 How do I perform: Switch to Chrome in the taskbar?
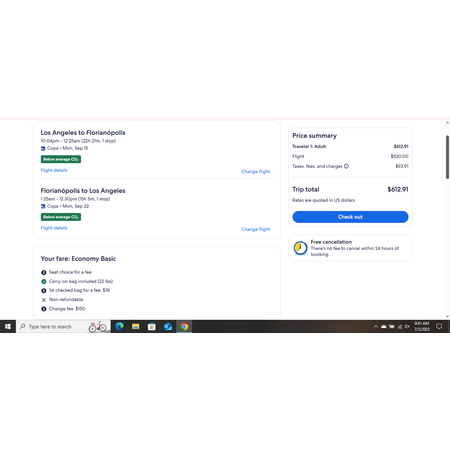pos(184,326)
